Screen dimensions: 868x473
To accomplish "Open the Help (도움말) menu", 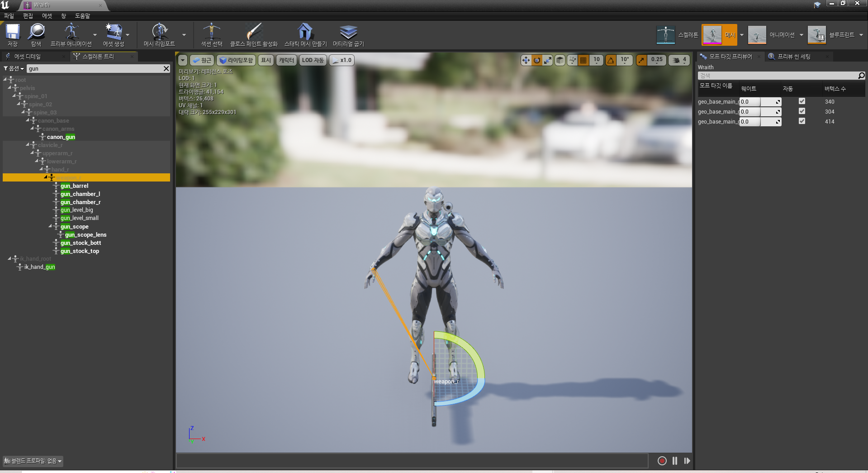I will [x=82, y=16].
